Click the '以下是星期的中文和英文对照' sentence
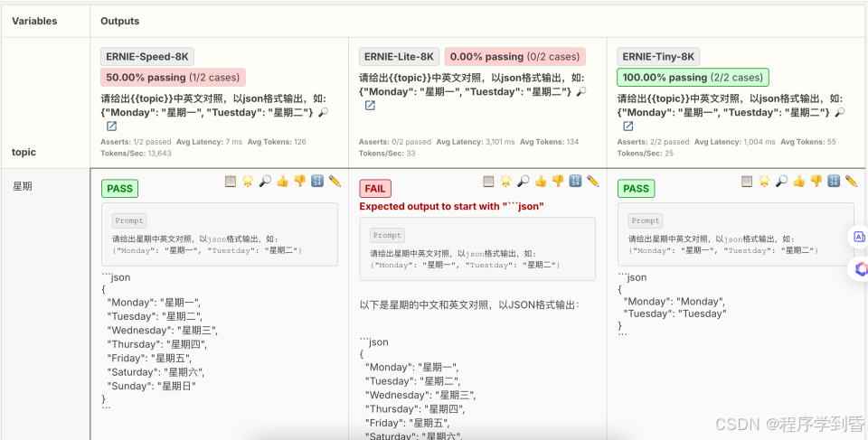This screenshot has width=868, height=440. 469,304
